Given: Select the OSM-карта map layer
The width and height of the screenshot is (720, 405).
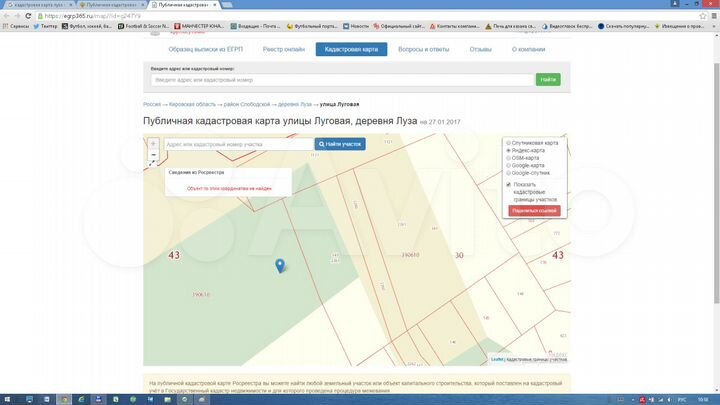Looking at the screenshot, I should [x=508, y=157].
